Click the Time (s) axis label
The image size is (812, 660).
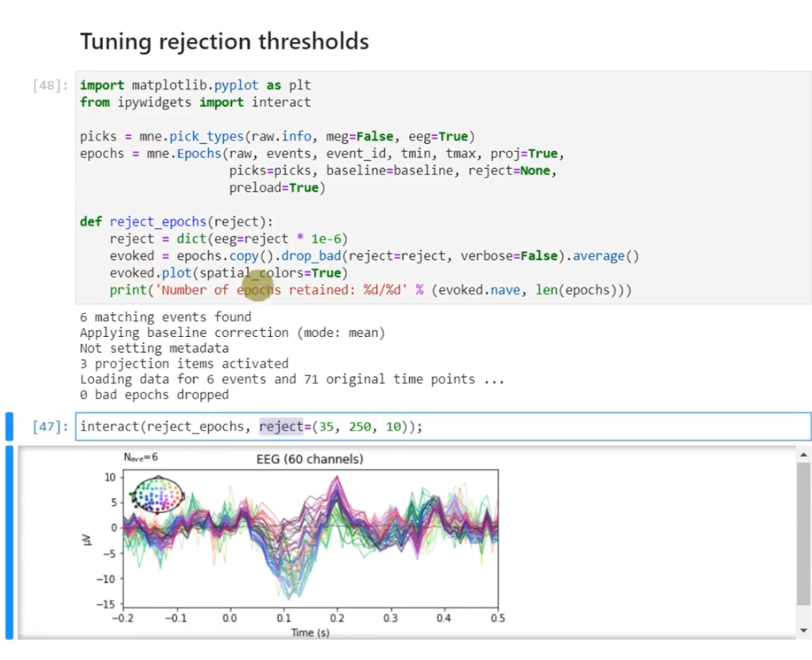point(309,632)
